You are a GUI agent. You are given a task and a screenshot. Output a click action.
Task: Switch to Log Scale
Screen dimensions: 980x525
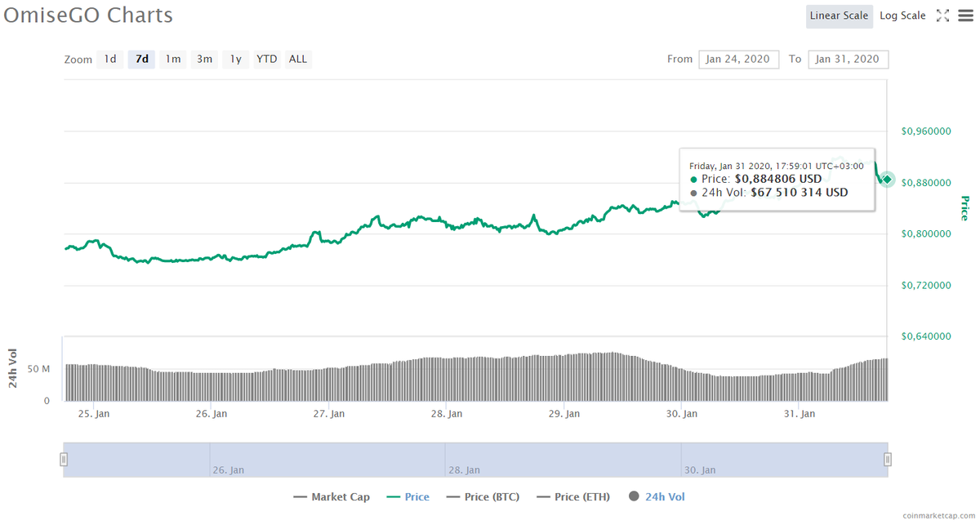click(902, 16)
